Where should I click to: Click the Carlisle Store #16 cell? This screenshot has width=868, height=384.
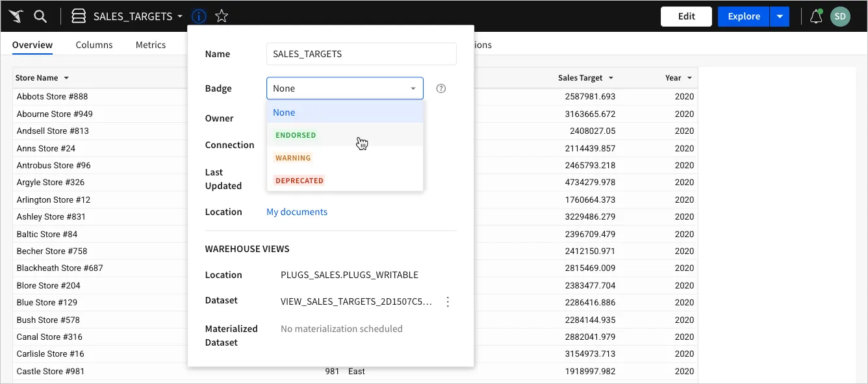pyautogui.click(x=51, y=353)
